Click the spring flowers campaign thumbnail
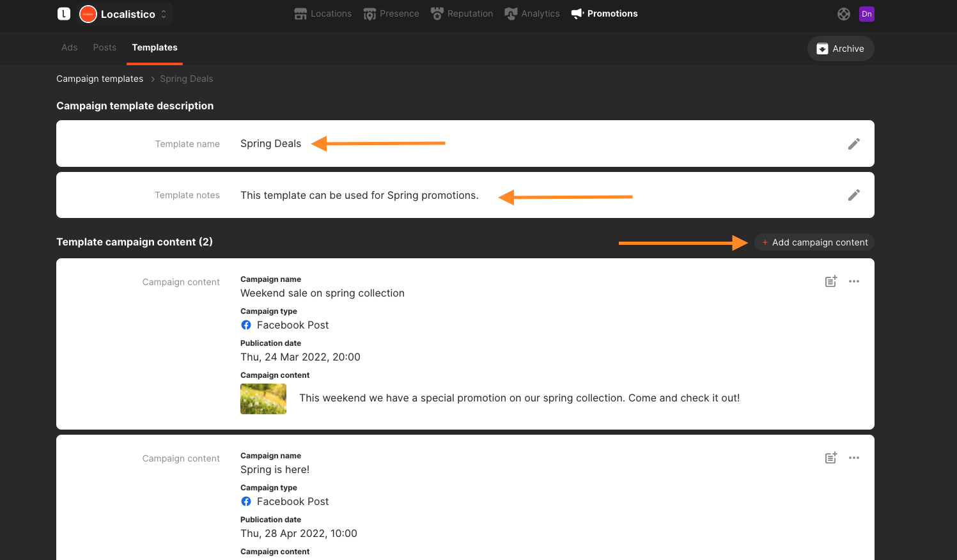This screenshot has width=957, height=560. [x=263, y=399]
